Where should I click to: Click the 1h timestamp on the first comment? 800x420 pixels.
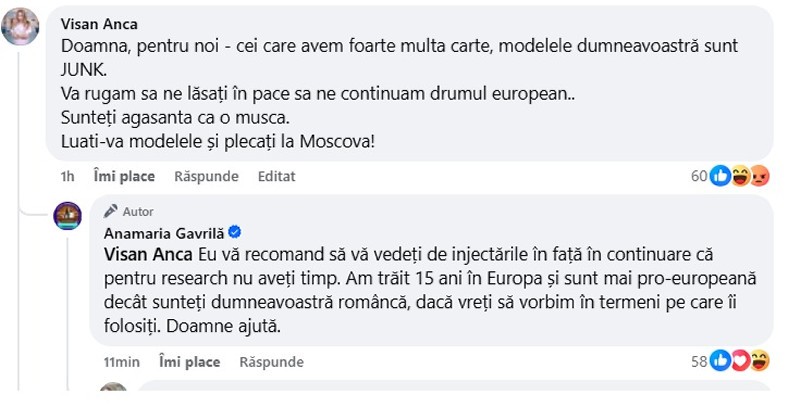coord(68,176)
